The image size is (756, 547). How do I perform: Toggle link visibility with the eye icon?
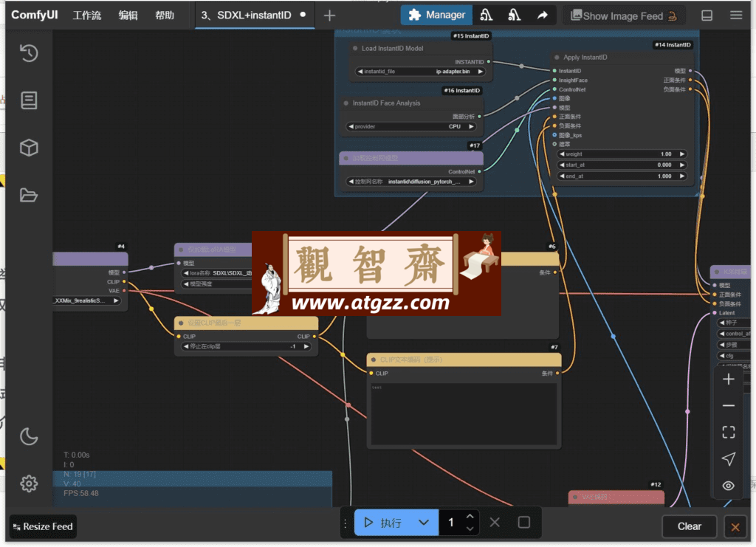[x=729, y=486]
